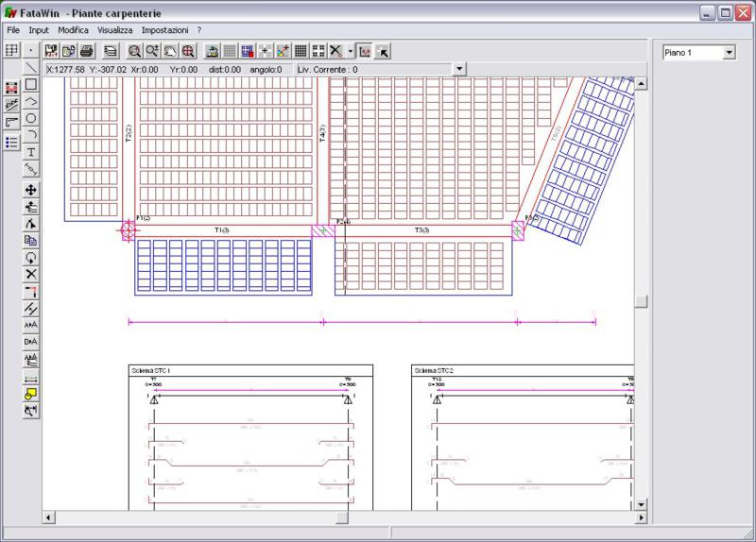Select the polyline drawing tool
This screenshot has width=756, height=542.
coord(31,101)
